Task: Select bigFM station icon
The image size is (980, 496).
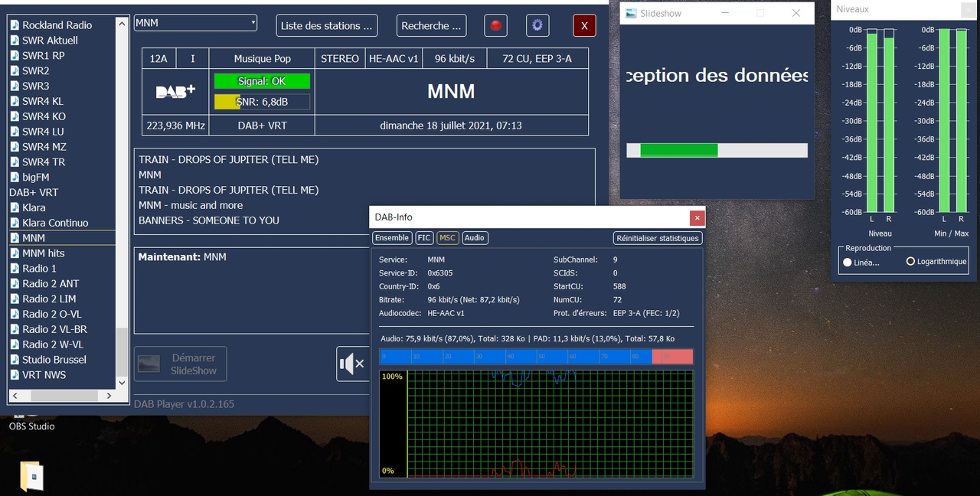Action: pos(15,178)
